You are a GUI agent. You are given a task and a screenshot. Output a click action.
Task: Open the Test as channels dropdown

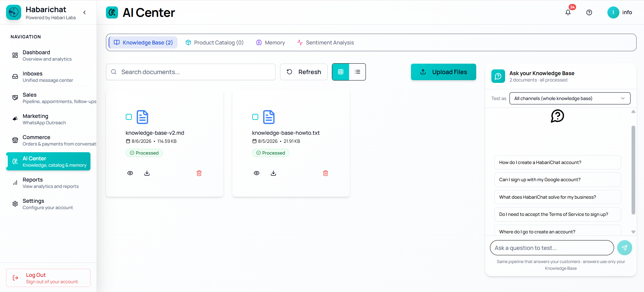pos(570,98)
